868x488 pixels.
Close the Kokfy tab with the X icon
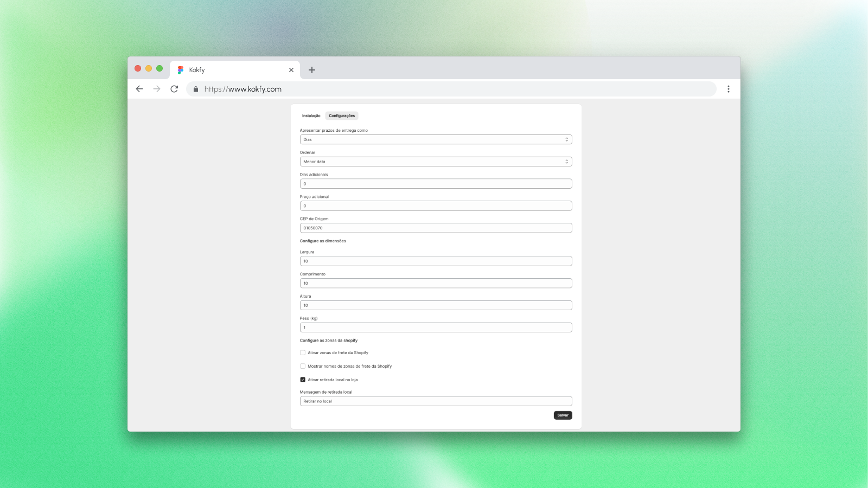coord(291,70)
